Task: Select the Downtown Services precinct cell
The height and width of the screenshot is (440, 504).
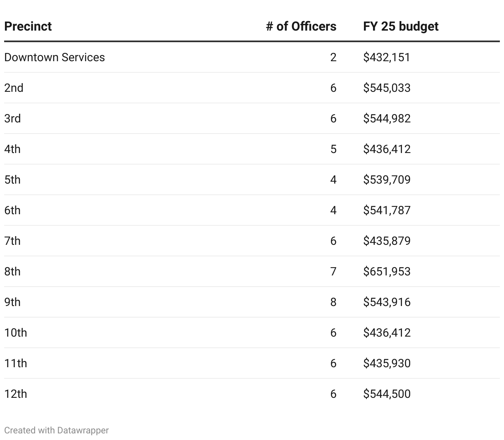Action: (55, 57)
